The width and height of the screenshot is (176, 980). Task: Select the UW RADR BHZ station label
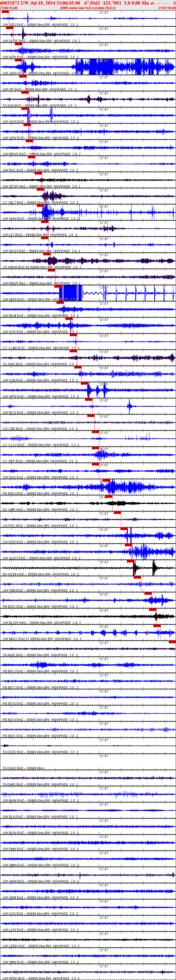[42, 283]
